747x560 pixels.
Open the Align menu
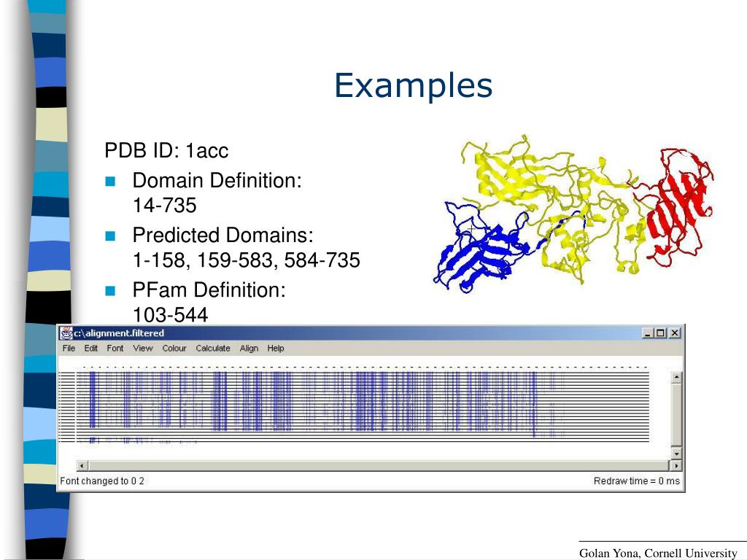(249, 348)
